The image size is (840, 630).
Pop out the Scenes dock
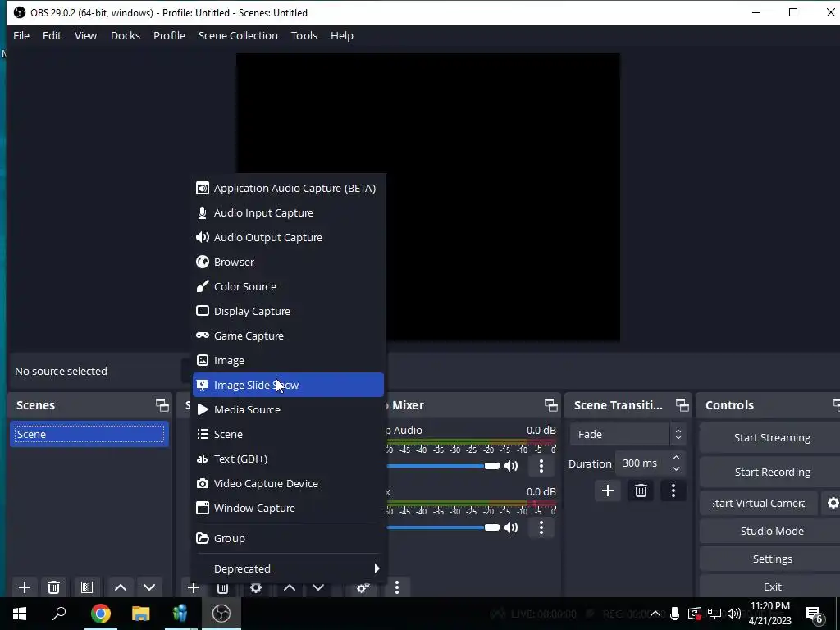162,405
